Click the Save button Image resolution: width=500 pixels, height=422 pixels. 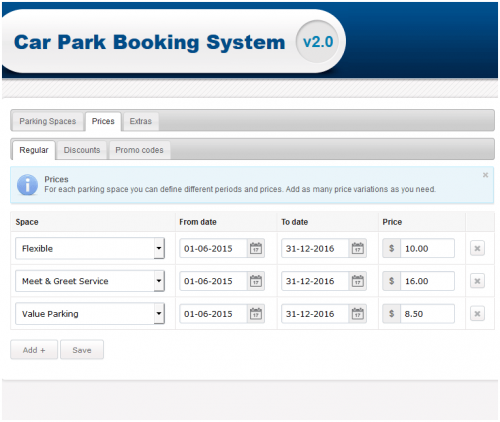(82, 350)
